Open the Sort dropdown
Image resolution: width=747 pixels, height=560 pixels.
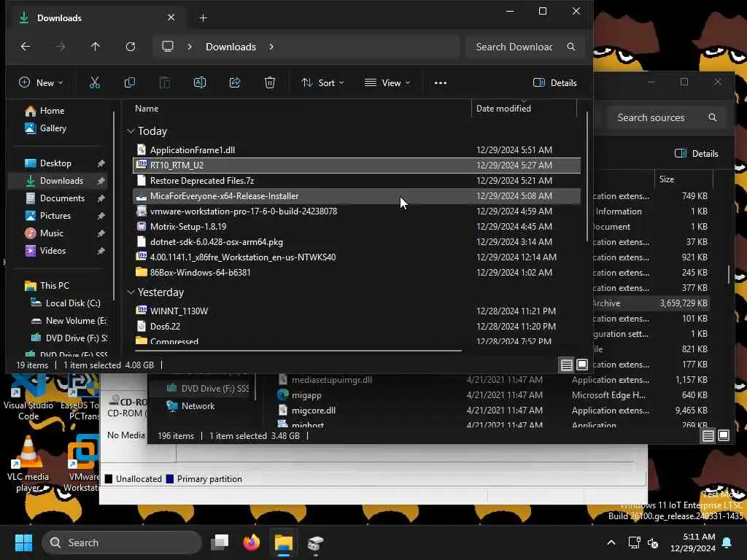(322, 83)
